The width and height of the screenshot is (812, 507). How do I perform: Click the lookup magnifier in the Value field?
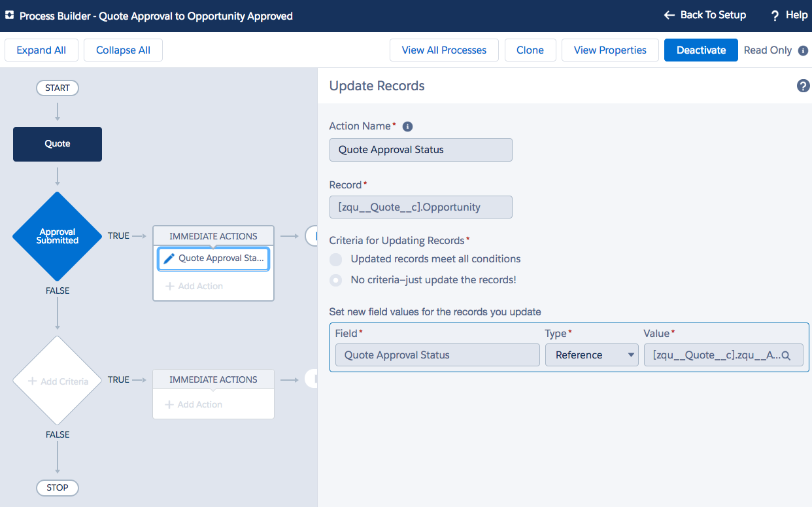pyautogui.click(x=787, y=355)
